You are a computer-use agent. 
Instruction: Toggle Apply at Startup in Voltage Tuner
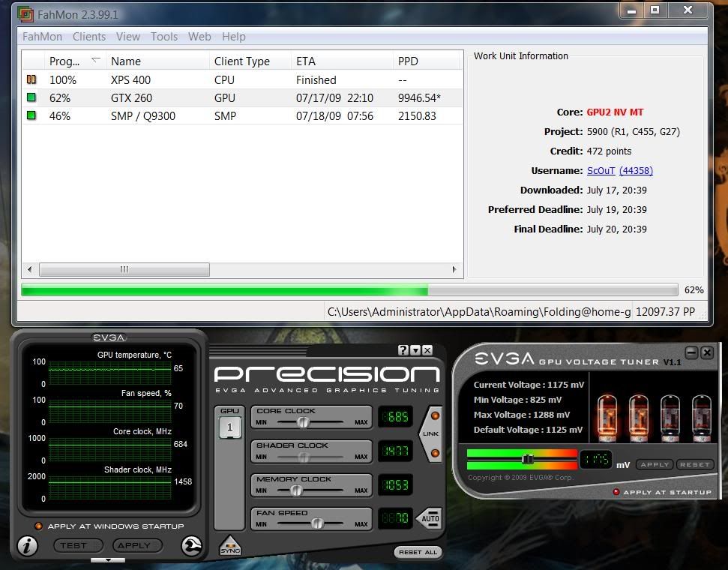616,492
